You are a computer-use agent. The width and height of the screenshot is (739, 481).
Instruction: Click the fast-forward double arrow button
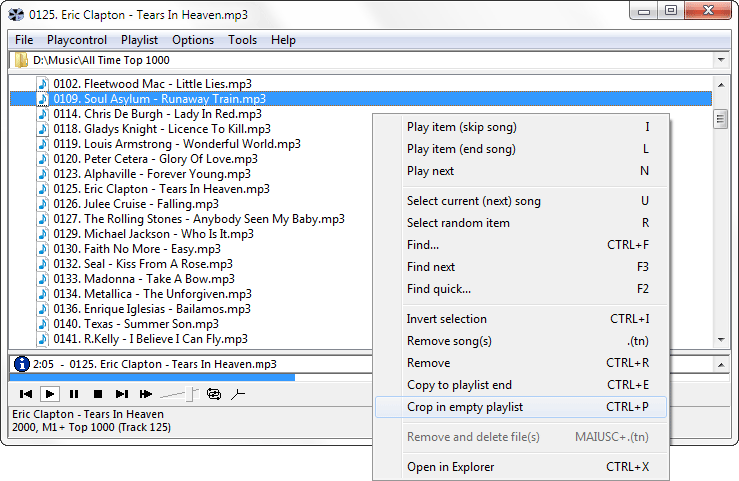click(x=146, y=394)
